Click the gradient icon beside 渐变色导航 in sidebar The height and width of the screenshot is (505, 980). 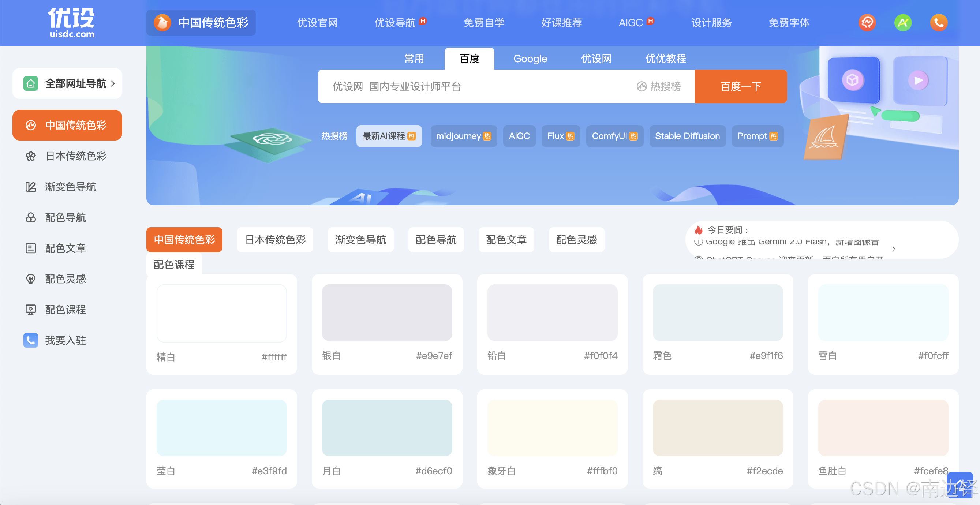pos(30,187)
